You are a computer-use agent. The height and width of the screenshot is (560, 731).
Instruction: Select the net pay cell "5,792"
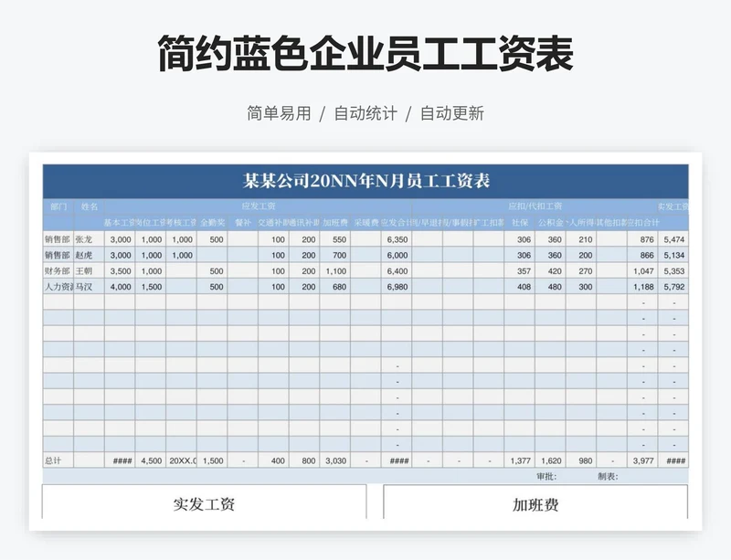pos(673,287)
